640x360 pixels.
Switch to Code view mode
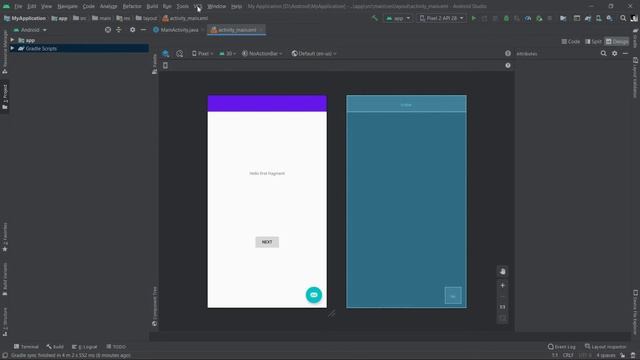[571, 42]
